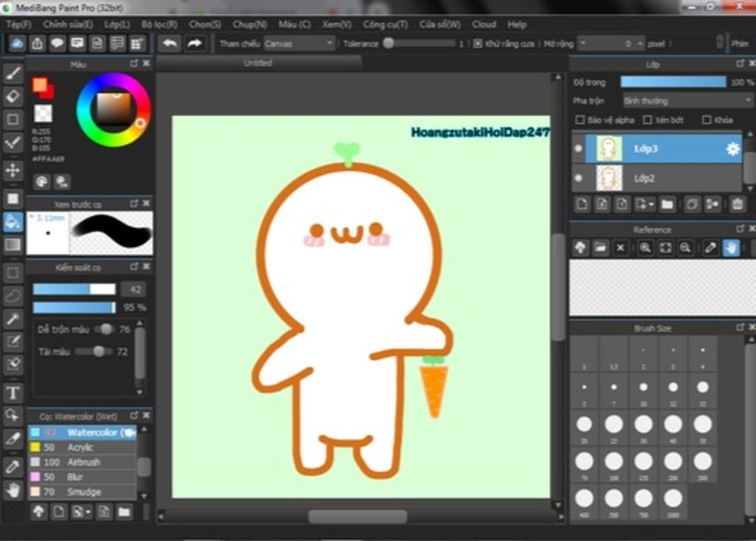Select the Gradient tool
Viewport: 756px width, 541px height.
click(x=13, y=244)
